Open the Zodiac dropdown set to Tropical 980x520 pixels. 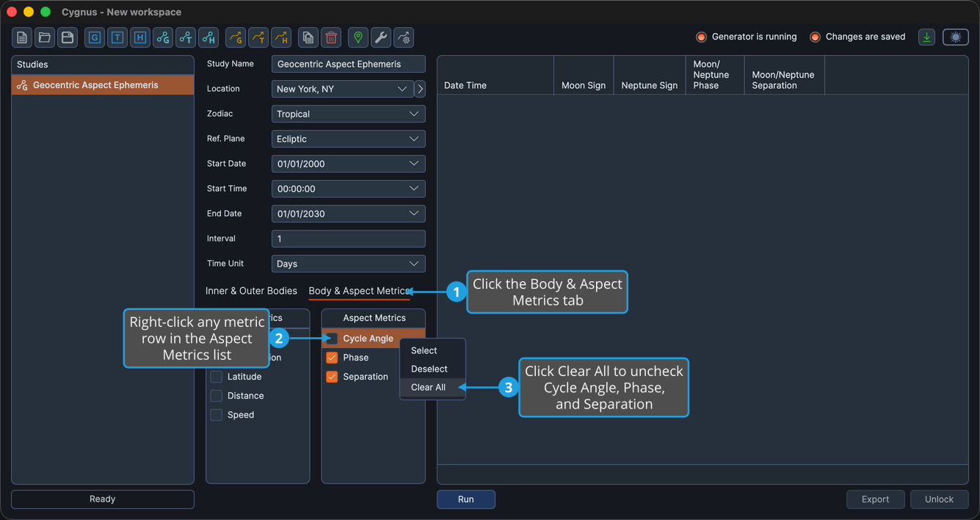348,114
